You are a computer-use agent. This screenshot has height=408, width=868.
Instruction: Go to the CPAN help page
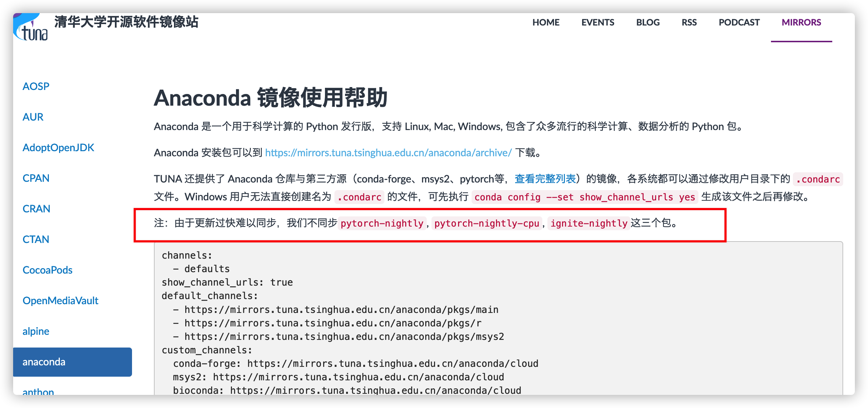[x=36, y=178]
